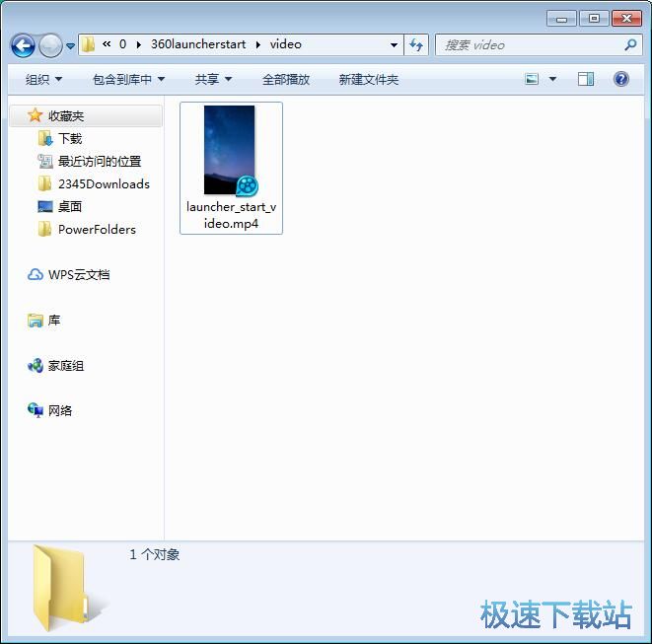Open PowerFolders in favorites
Viewport: 652px width, 644px height.
[97, 230]
